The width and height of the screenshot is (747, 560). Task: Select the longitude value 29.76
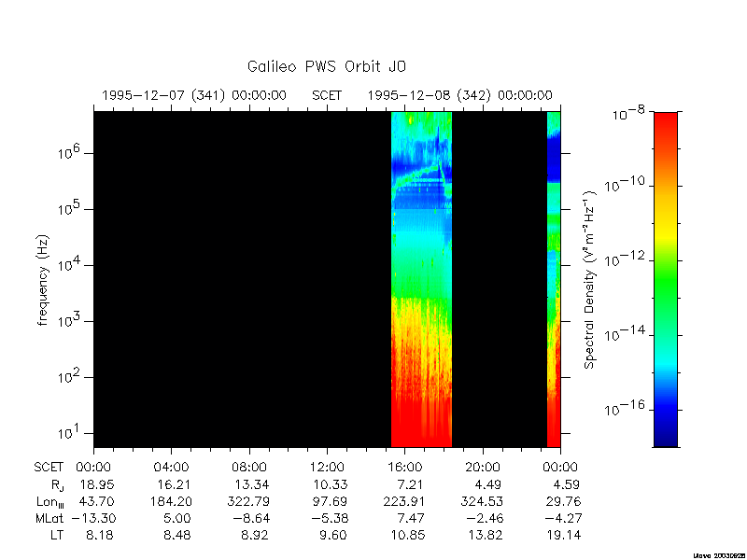[564, 501]
